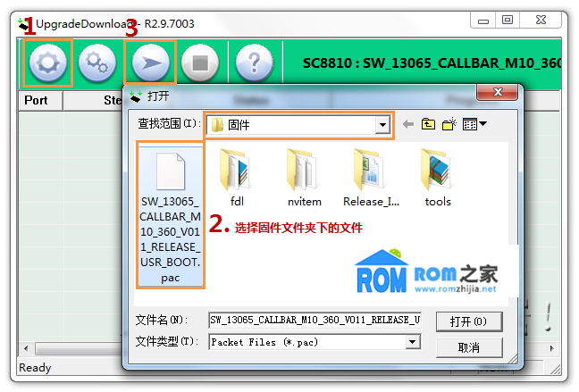
Task: Open the view menu icon dropdown
Action: pos(474,124)
